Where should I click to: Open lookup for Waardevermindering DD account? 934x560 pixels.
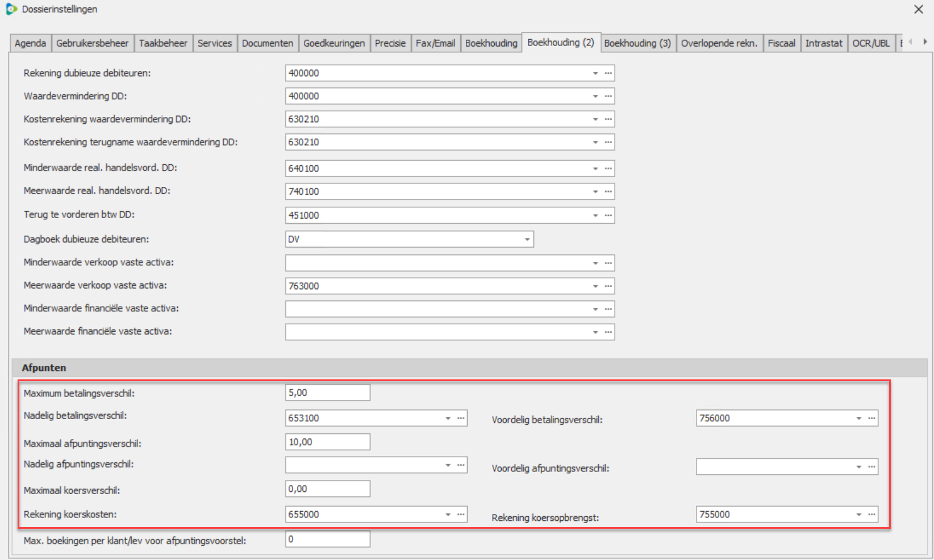(608, 97)
